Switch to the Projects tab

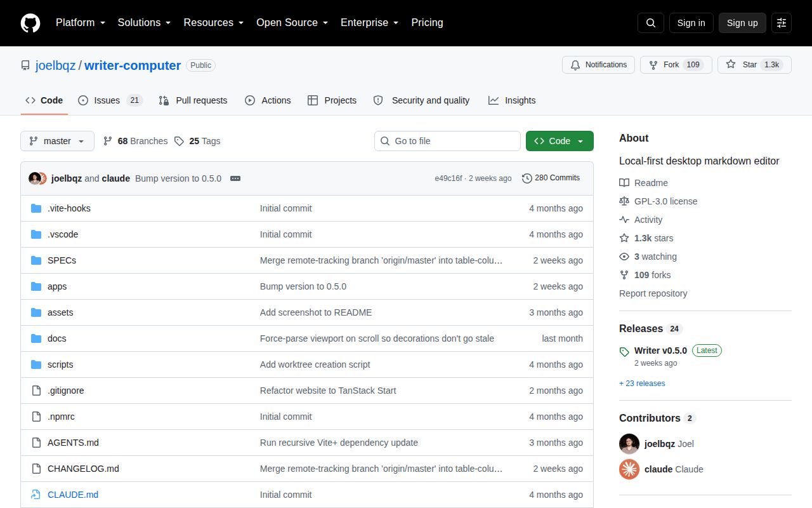(x=332, y=100)
